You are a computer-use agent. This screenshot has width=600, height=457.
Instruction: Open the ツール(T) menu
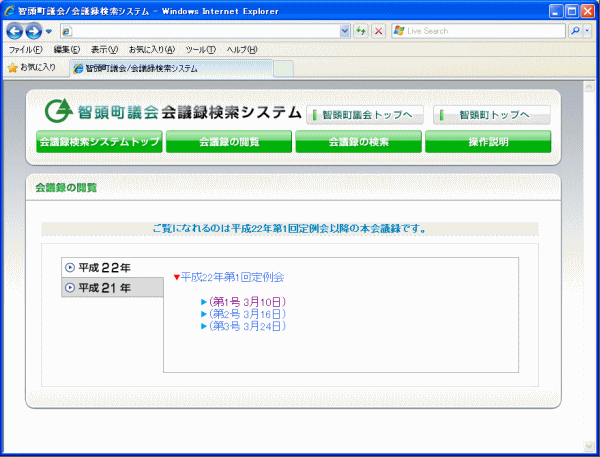pyautogui.click(x=201, y=50)
